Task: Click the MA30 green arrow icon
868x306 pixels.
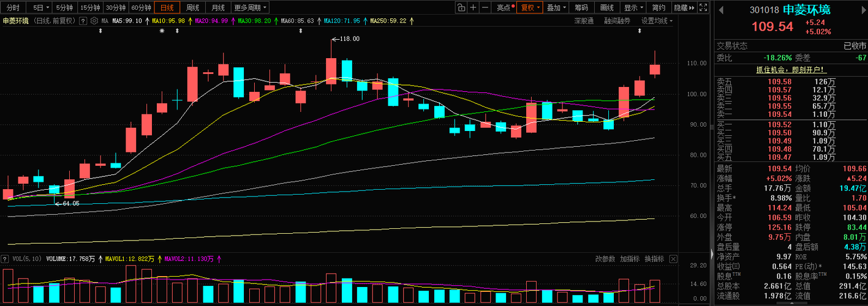Action: 276,21
